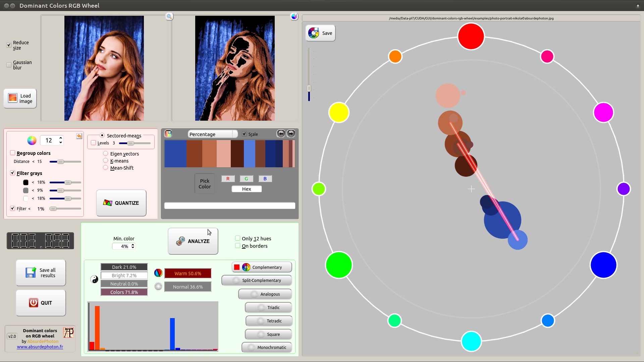This screenshot has height=362, width=644.
Task: Click the Hex color input field
Action: (x=247, y=189)
